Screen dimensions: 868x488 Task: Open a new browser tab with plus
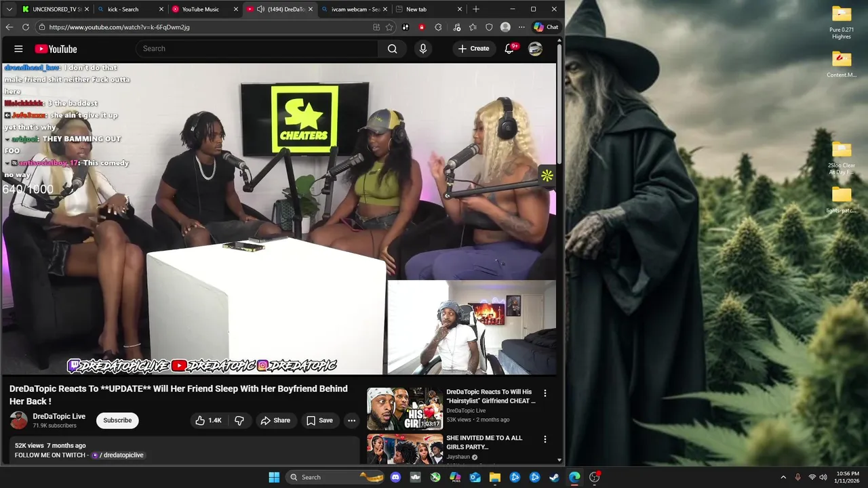(x=476, y=9)
